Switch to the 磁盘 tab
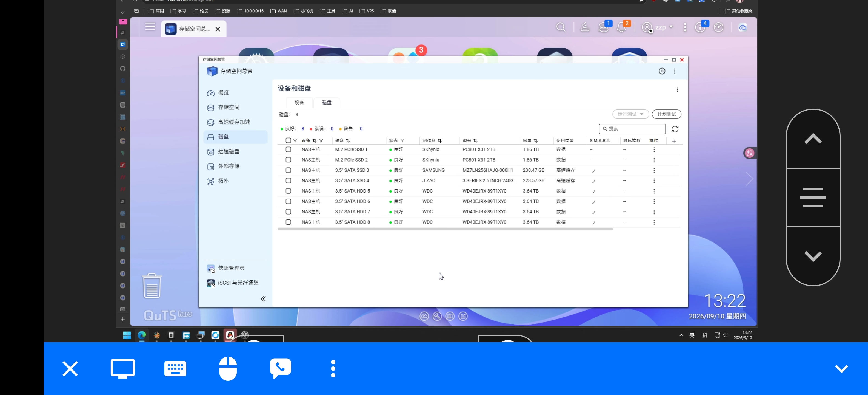The height and width of the screenshot is (395, 868). point(327,103)
